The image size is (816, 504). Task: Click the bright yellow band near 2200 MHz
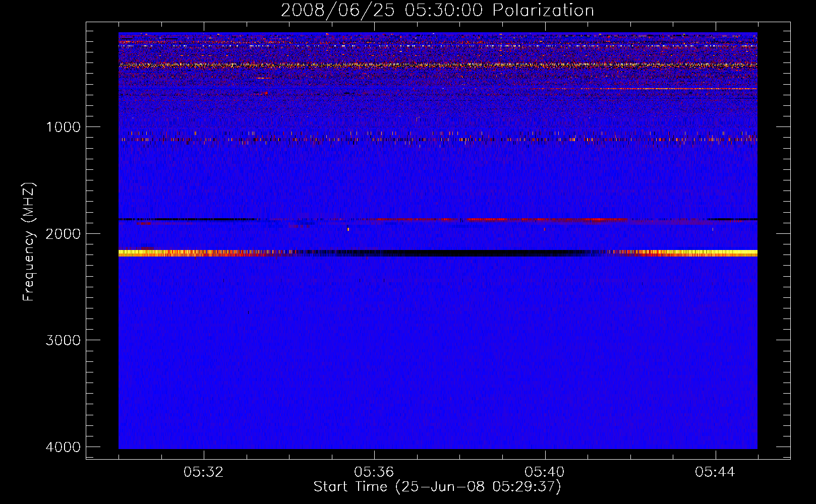pos(438,253)
